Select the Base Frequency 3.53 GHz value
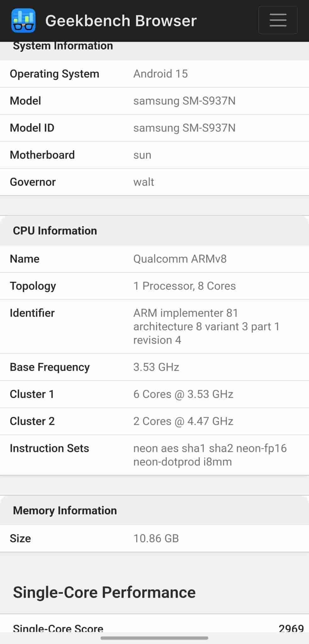The image size is (309, 644). (156, 367)
